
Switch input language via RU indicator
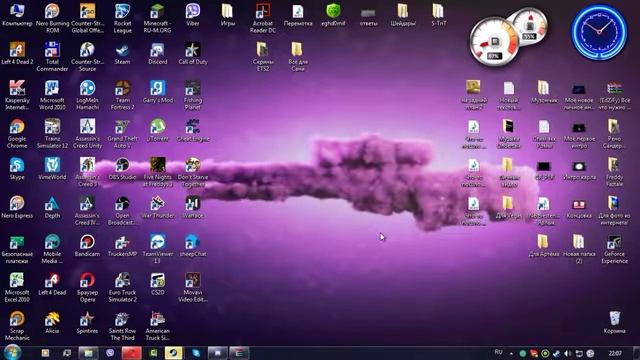[498, 352]
